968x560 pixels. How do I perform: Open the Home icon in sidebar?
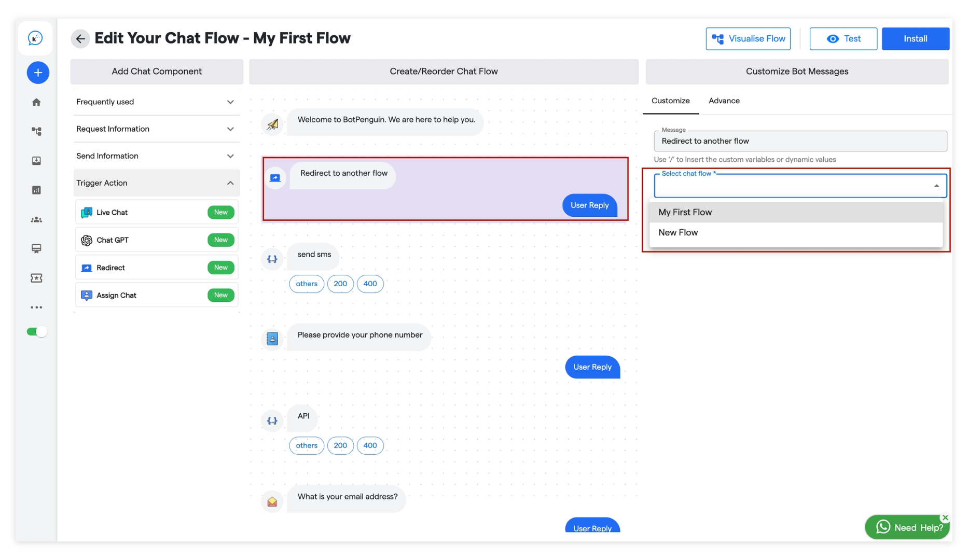[36, 102]
